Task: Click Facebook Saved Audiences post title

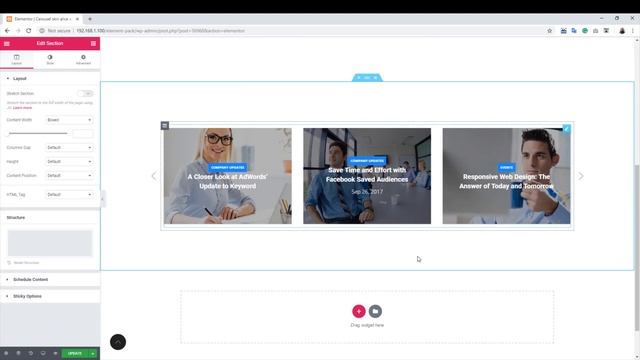Action: click(367, 175)
